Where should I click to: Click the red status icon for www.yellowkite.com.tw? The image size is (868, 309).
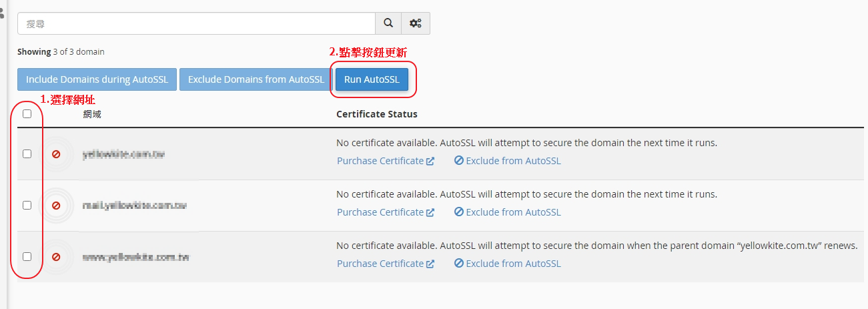click(56, 257)
